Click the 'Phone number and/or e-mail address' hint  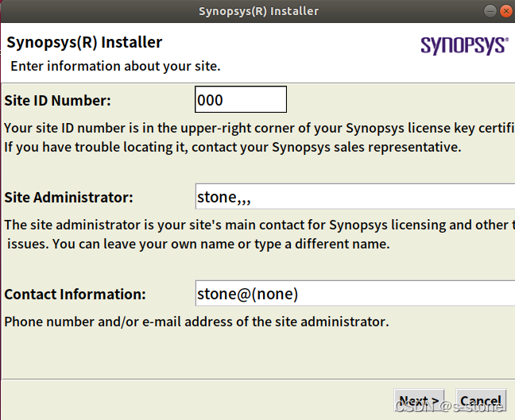pos(196,322)
